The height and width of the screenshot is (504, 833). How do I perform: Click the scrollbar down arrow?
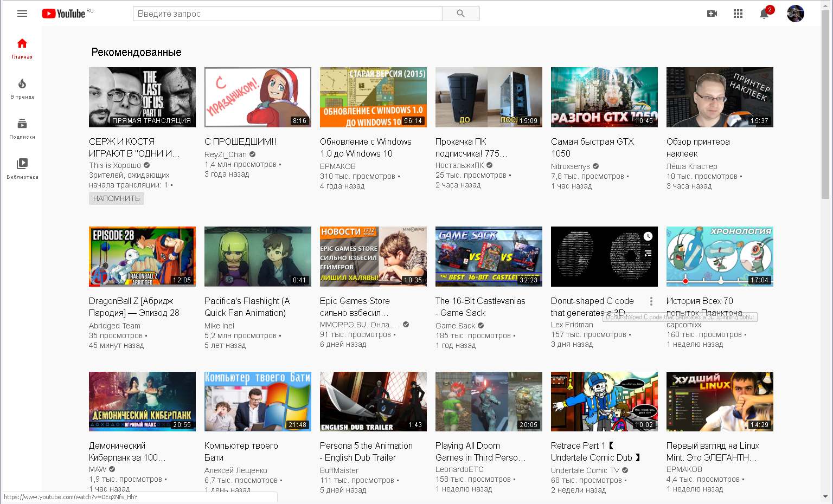(825, 496)
